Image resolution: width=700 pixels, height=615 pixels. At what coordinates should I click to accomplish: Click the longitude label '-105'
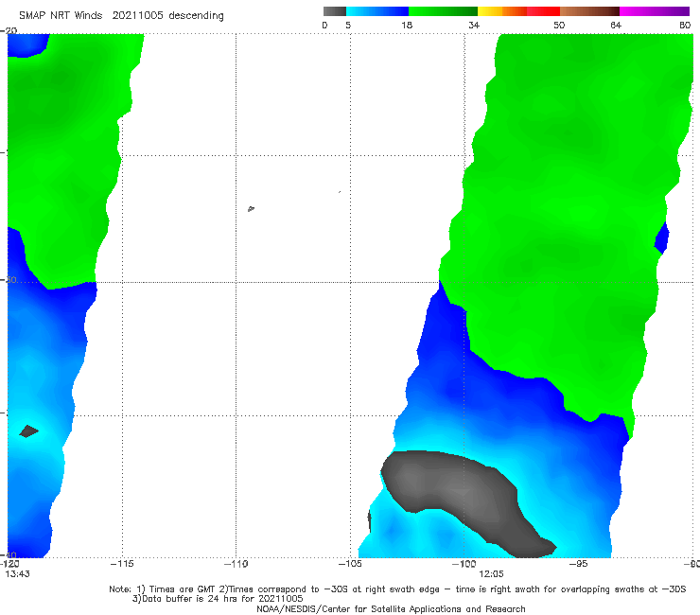pyautogui.click(x=350, y=564)
